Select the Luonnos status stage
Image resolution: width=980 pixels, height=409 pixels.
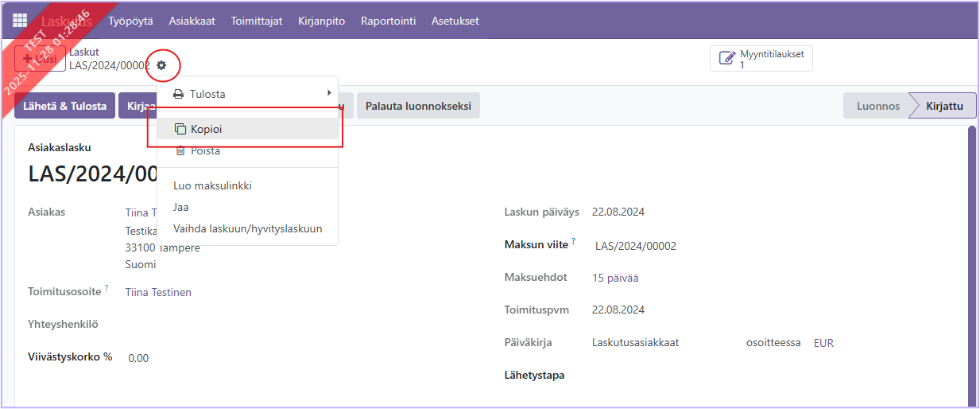pyautogui.click(x=877, y=106)
